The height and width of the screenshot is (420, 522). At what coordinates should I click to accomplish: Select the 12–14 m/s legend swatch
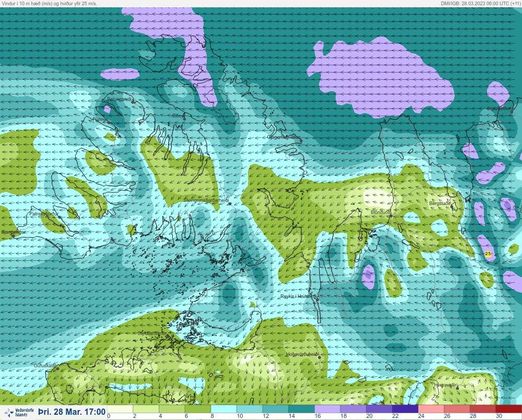tap(276, 409)
